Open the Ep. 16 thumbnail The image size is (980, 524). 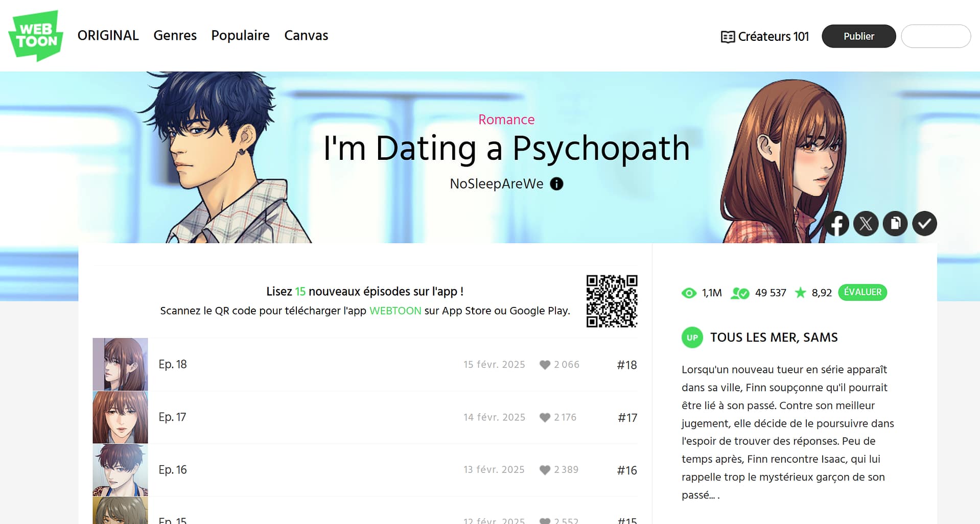(x=120, y=470)
